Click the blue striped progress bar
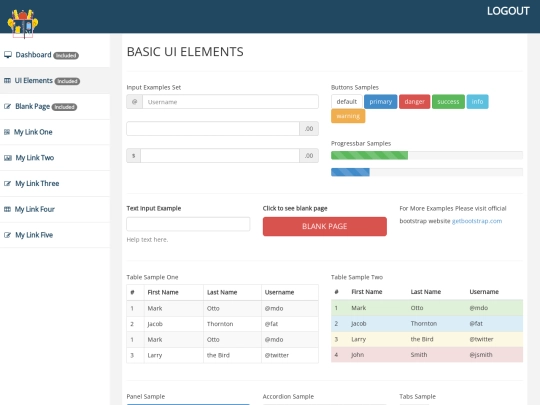 point(350,172)
